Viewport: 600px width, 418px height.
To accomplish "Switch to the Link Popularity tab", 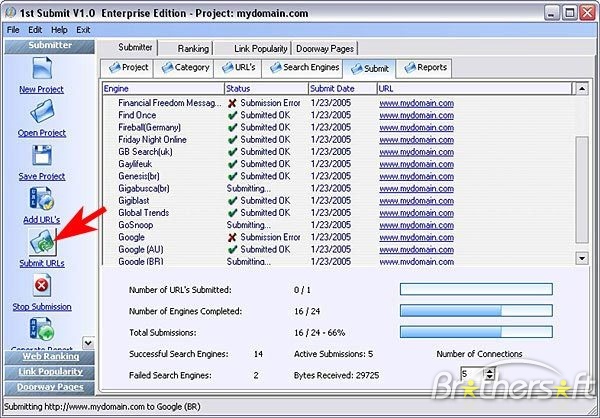I will (253, 49).
